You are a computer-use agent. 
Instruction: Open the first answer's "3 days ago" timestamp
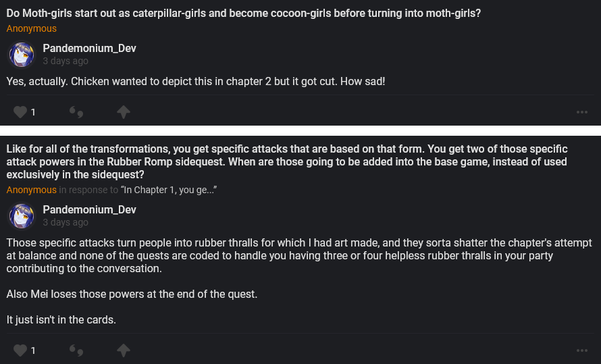click(x=66, y=61)
